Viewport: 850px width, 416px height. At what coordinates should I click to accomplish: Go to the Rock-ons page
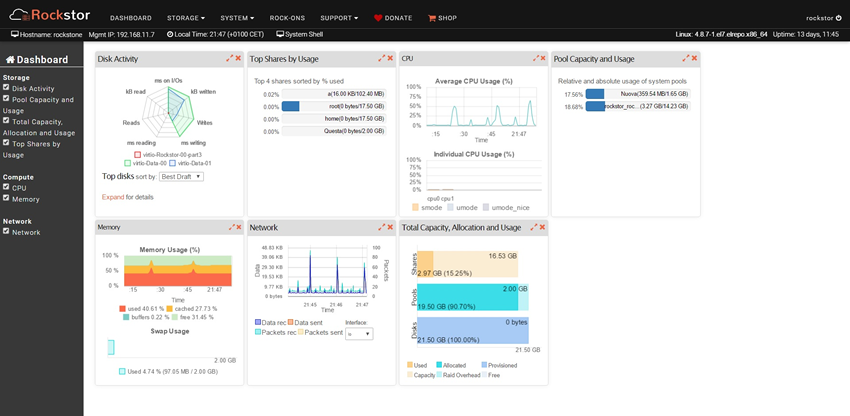289,18
